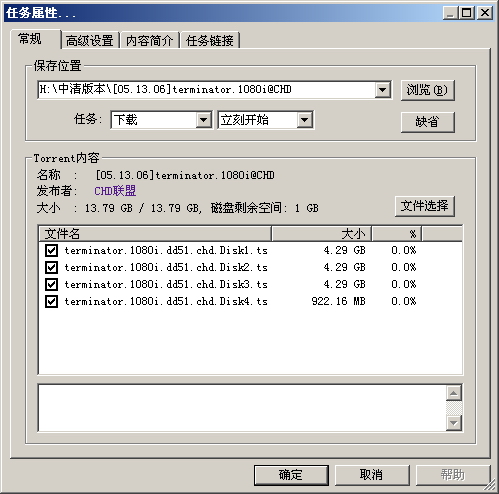Open the 内容简介 tab
The height and width of the screenshot is (494, 499).
[x=150, y=41]
